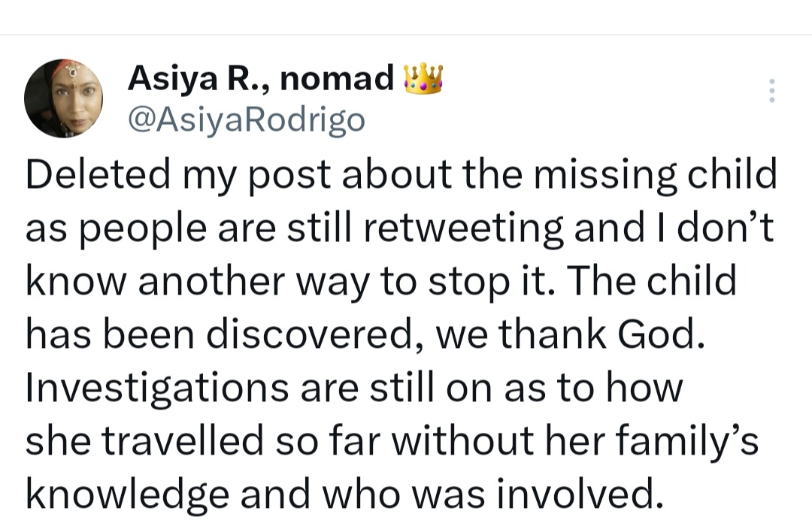Visit the @AsiyaRodrigo handle link
Image resolution: width=812 pixels, height=532 pixels.
[247, 120]
